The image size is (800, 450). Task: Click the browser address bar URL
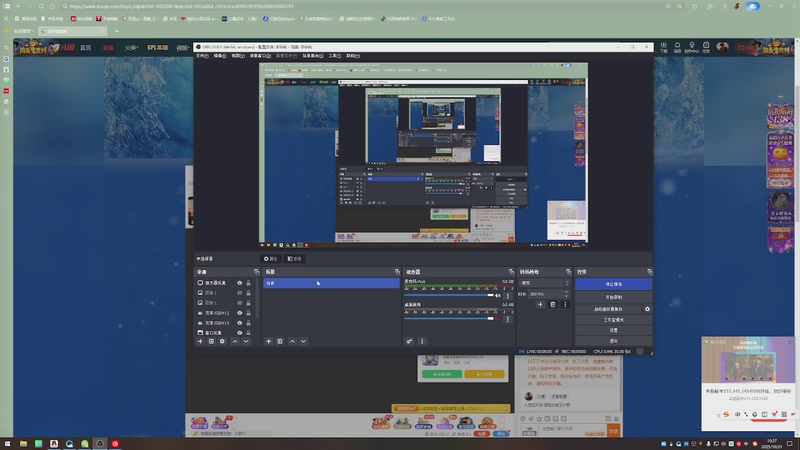click(x=181, y=6)
